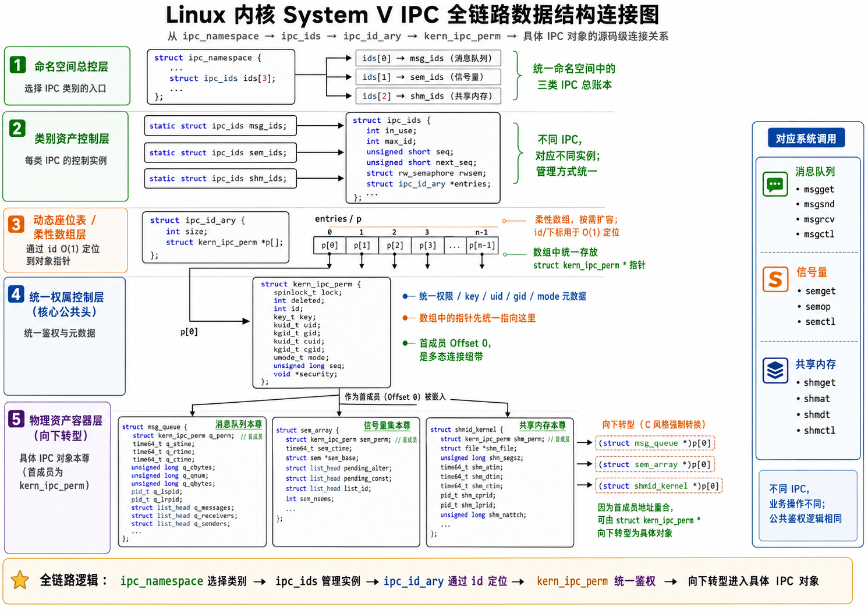
Task: Click the (struct shmid_kernel *)p[0] cast box
Action: coord(659,486)
